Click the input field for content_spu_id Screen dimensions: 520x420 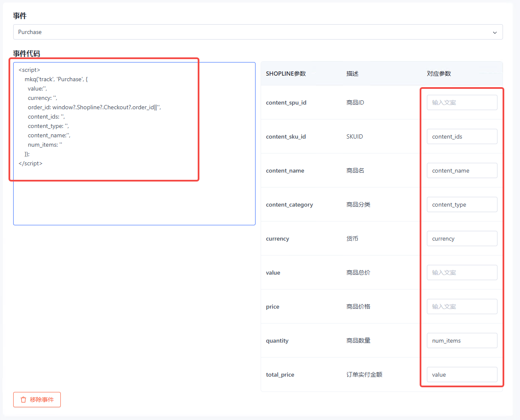(x=462, y=102)
